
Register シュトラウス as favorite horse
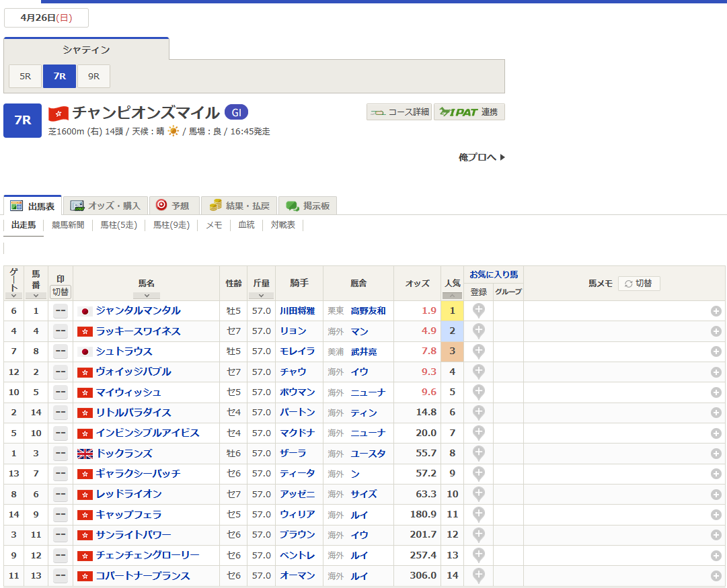tap(478, 351)
